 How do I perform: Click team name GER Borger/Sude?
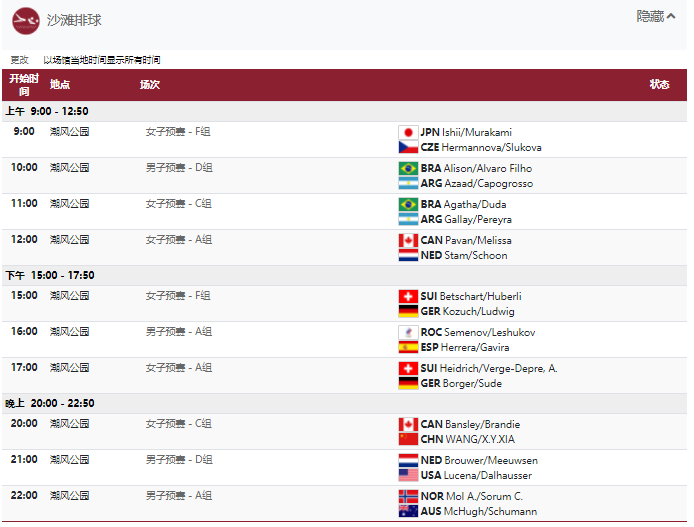click(x=461, y=383)
